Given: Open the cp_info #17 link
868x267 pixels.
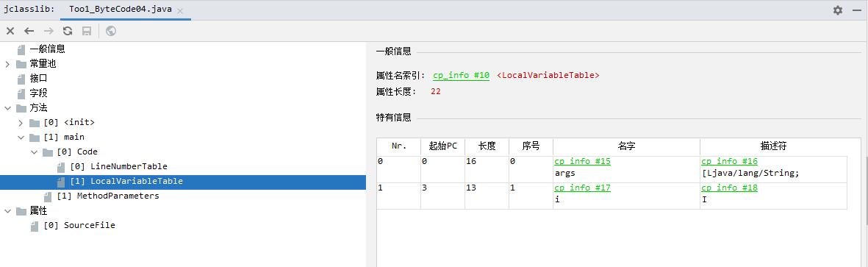Looking at the screenshot, I should tap(582, 188).
